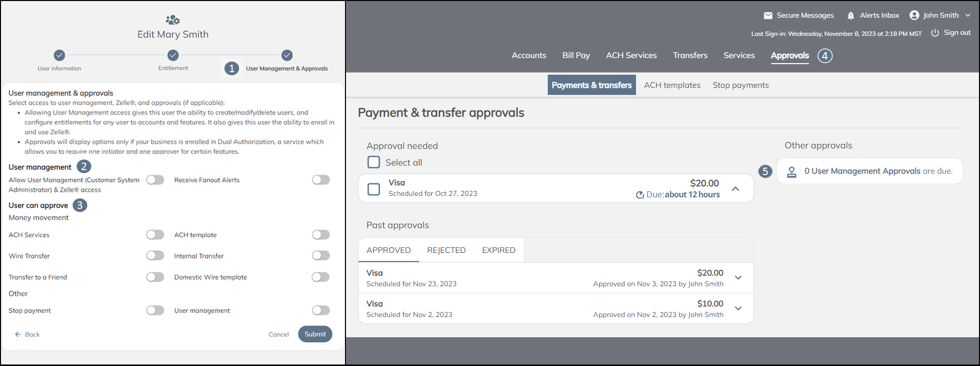Click the John Smith profile avatar icon

[914, 16]
